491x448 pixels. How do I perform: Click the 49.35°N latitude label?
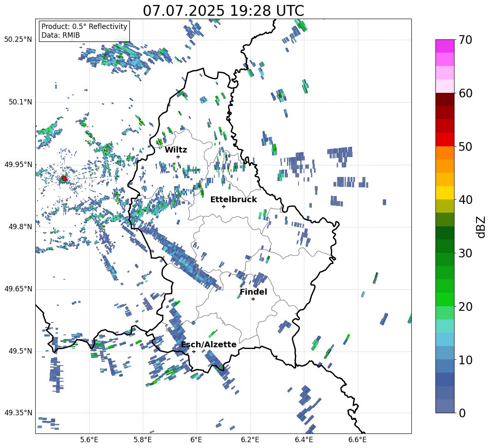[x=18, y=413]
